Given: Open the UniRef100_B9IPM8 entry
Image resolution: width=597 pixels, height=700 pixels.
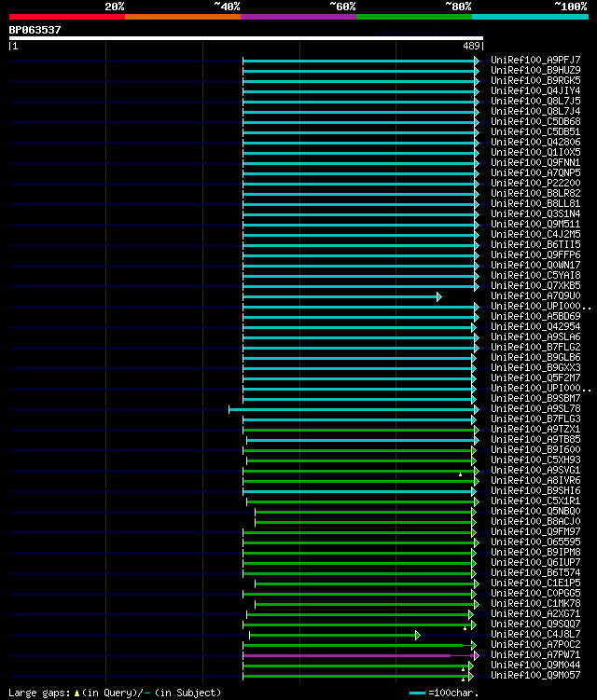Looking at the screenshot, I should pos(535,553).
